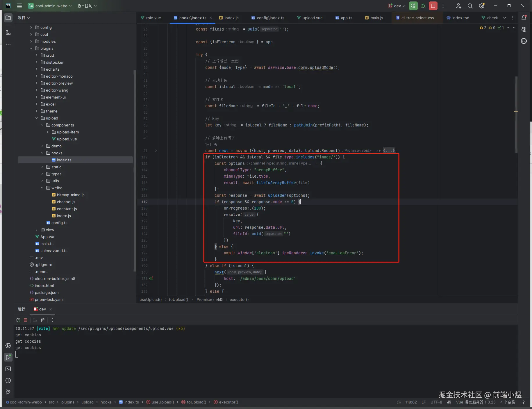
Task: Open the Problems tool window
Action: [x=8, y=381]
